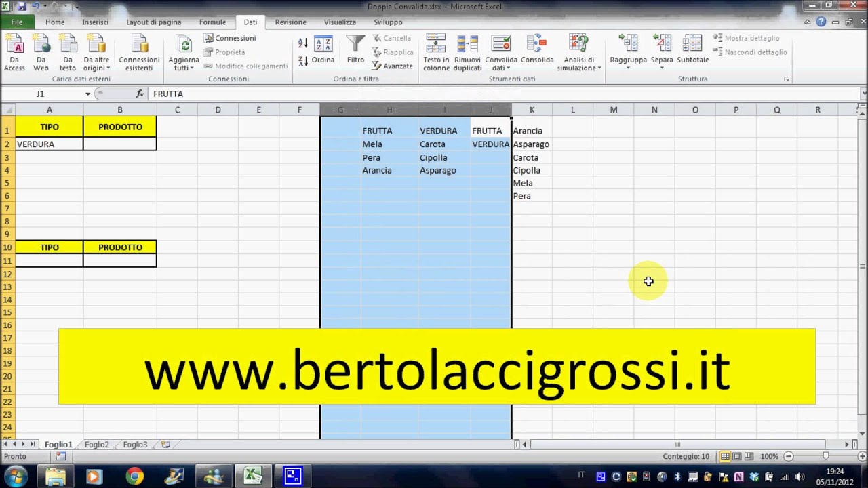Click the insert function fx button
Viewport: 868px width, 488px height.
coord(140,94)
